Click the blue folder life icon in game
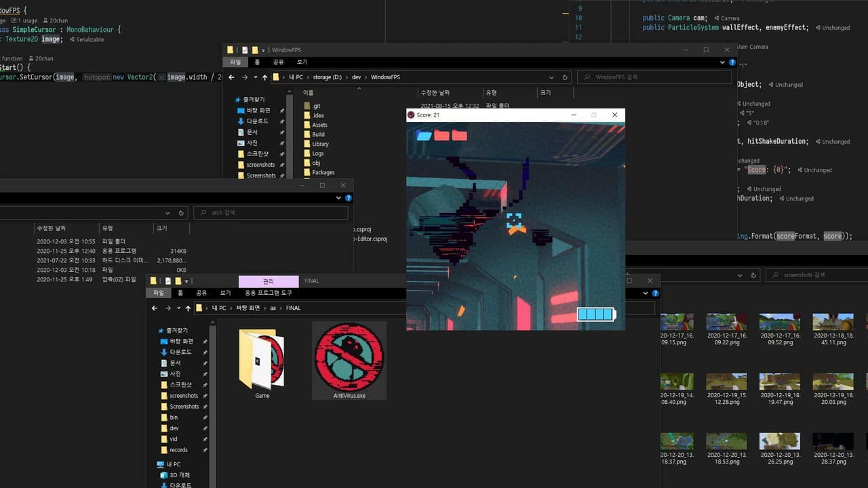This screenshot has height=488, width=868. (x=425, y=136)
